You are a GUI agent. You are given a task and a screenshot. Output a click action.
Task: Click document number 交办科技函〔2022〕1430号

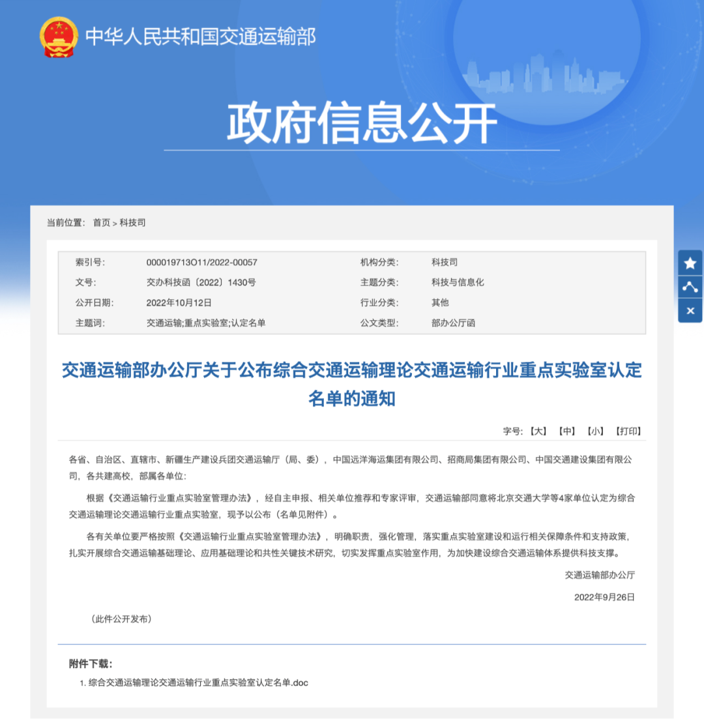[201, 283]
